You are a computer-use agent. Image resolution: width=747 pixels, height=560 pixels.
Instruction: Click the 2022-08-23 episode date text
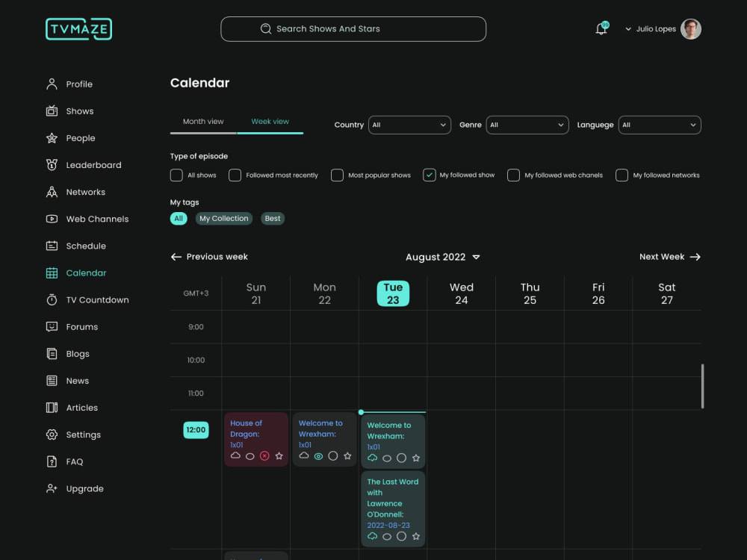pos(388,525)
